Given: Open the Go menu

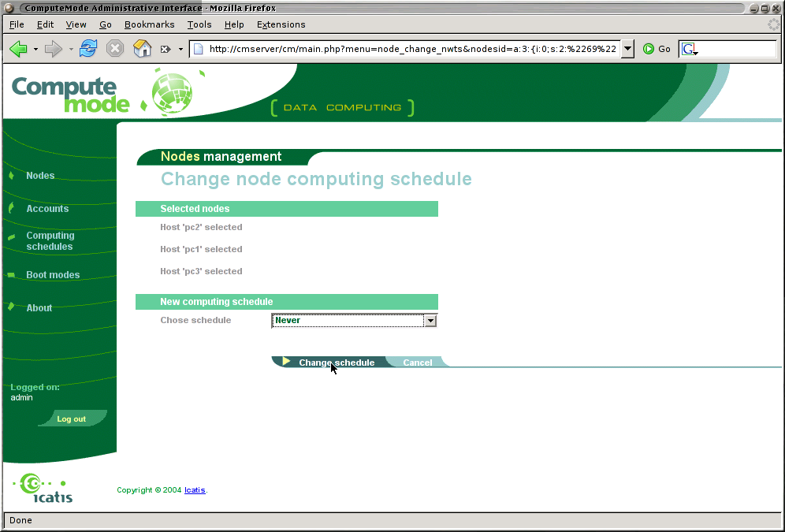Looking at the screenshot, I should click(x=105, y=24).
